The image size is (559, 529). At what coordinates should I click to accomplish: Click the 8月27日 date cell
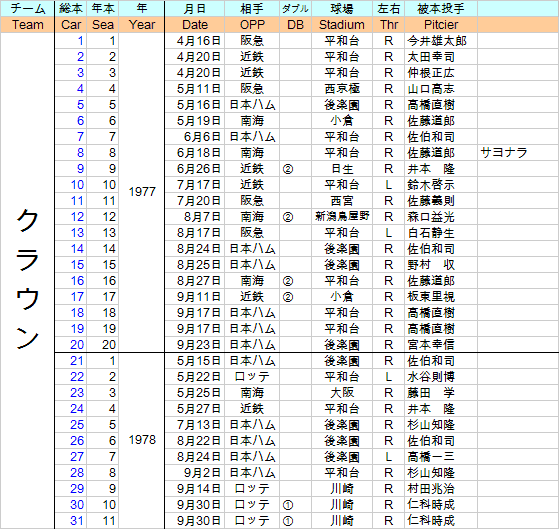195,281
